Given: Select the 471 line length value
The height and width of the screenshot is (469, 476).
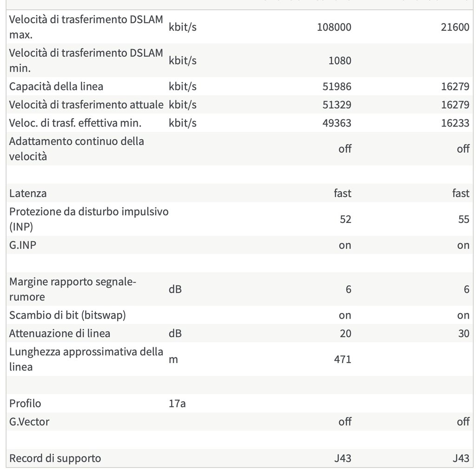Looking at the screenshot, I should 343,359.
